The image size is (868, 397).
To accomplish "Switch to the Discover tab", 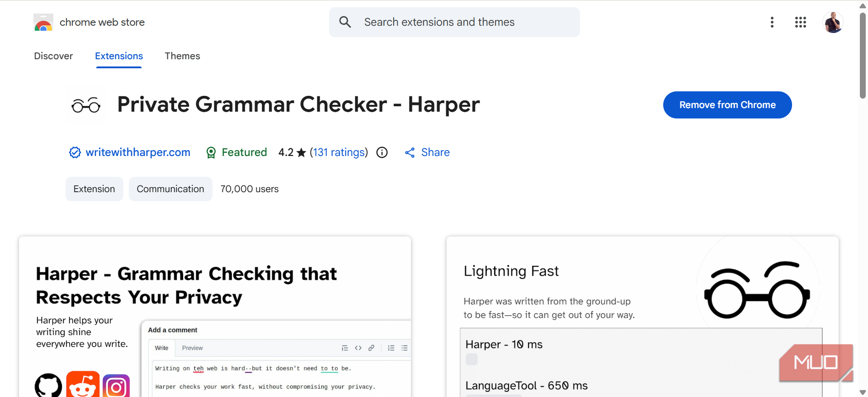I will point(53,56).
